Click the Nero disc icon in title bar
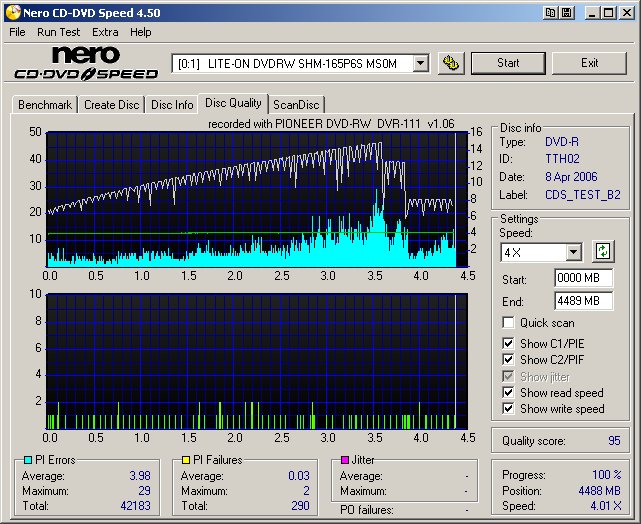641x524 pixels. 13,13
